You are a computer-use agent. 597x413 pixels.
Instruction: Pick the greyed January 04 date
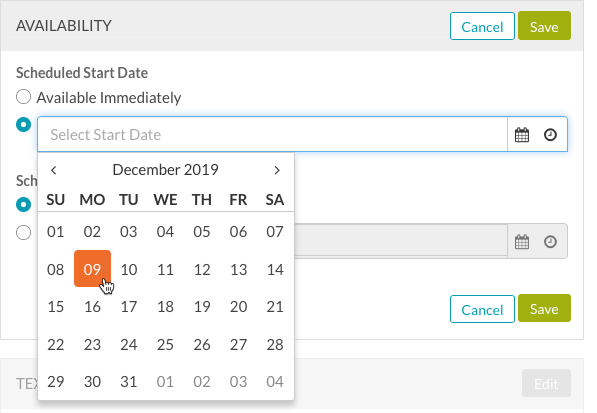[x=275, y=381]
